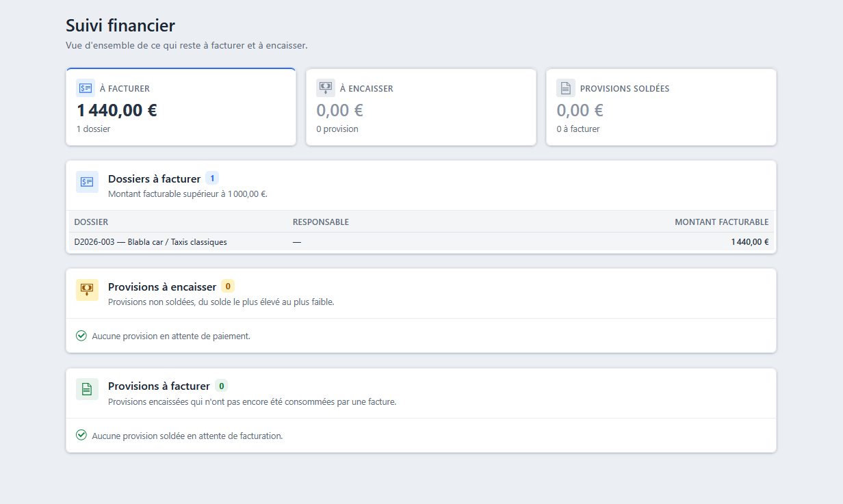This screenshot has width=843, height=504.
Task: Click the 'Dossiers à facturer' heading
Action: (x=155, y=178)
